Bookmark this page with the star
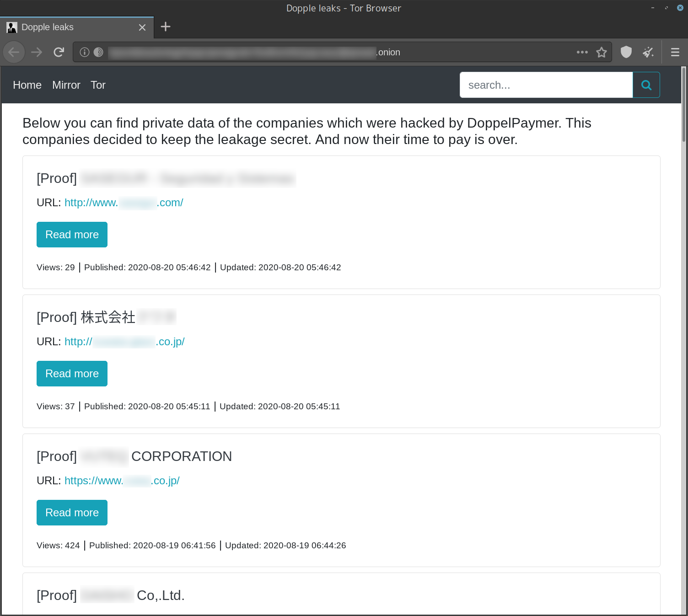 tap(602, 52)
